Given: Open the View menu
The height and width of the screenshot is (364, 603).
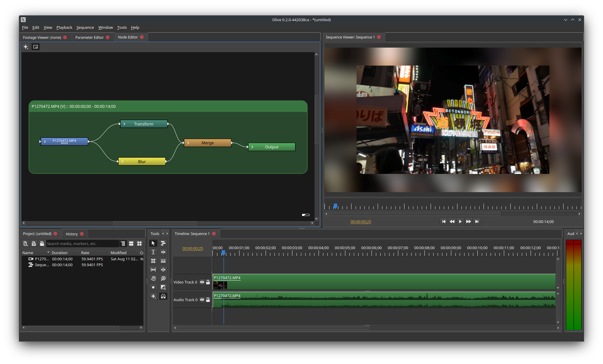Looking at the screenshot, I should [x=47, y=27].
